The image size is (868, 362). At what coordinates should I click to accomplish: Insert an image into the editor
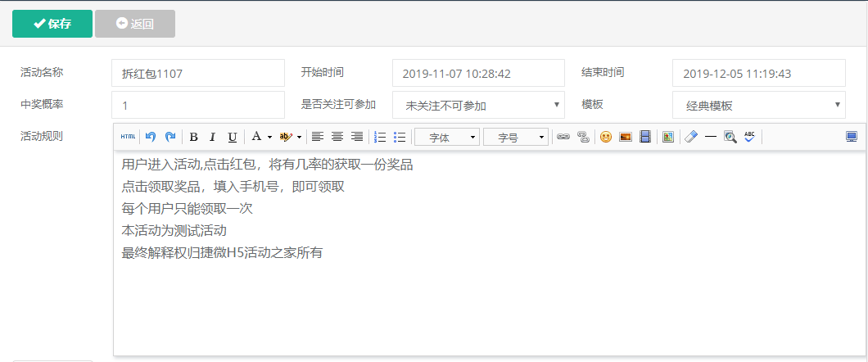pyautogui.click(x=626, y=137)
